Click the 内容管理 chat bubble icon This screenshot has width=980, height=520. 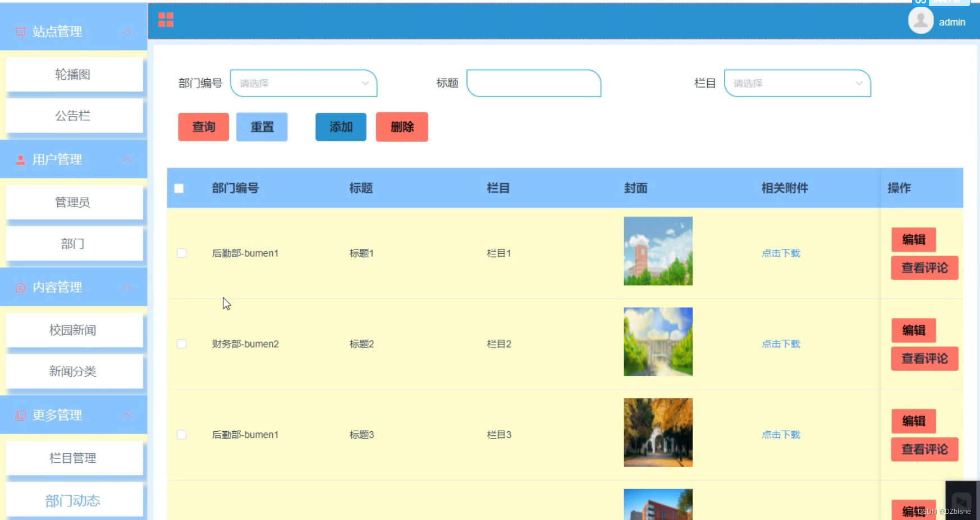tap(21, 288)
